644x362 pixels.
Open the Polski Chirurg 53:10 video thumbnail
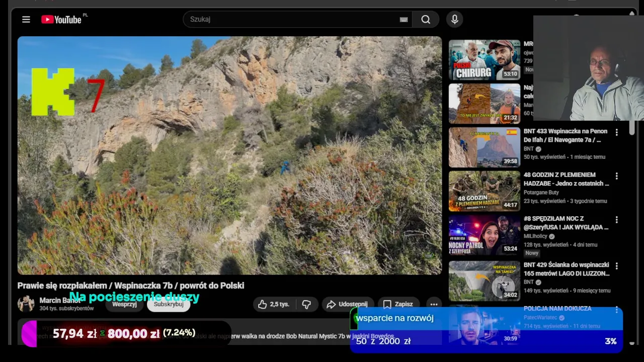pyautogui.click(x=485, y=60)
